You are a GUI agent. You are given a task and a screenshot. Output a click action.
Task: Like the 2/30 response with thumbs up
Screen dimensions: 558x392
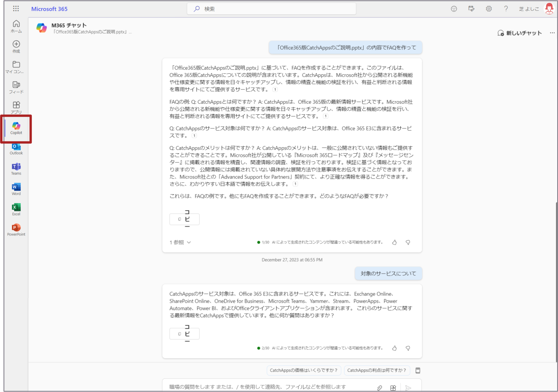coord(394,348)
